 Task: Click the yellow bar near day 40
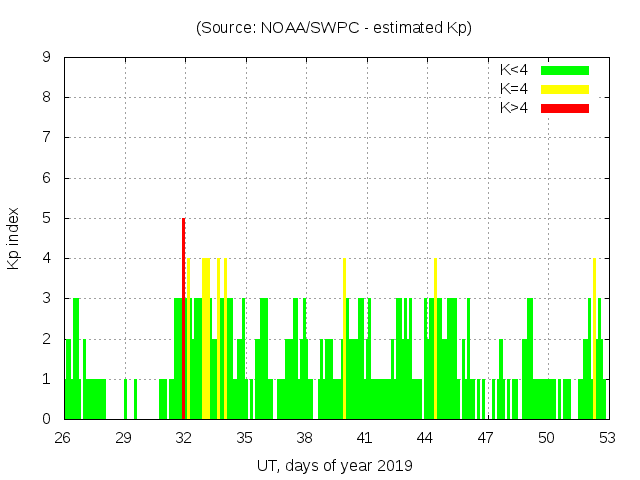point(344,340)
